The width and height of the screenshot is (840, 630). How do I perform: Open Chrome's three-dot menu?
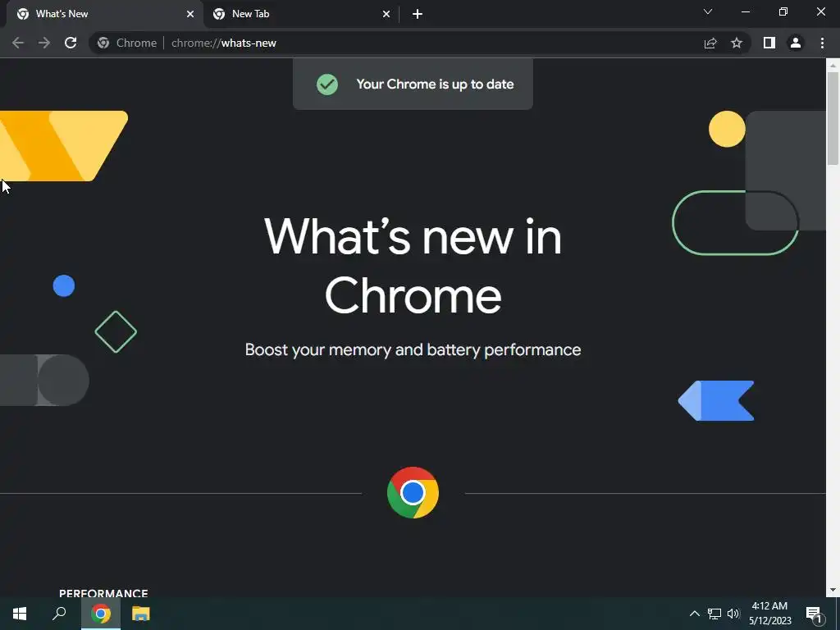tap(822, 43)
